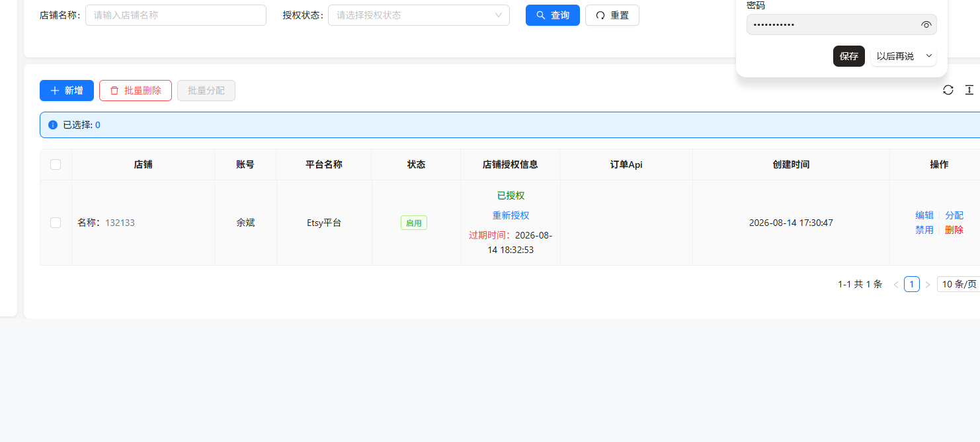Screen dimensions: 980x442
Task: Click the 1-1 共 1 条 total text
Action: (x=860, y=284)
